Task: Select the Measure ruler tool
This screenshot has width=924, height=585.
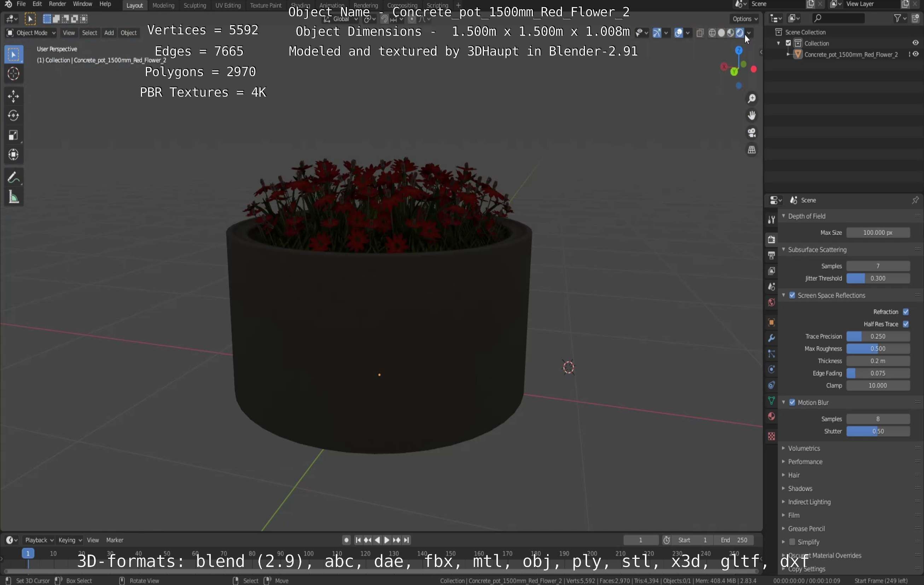Action: click(13, 197)
